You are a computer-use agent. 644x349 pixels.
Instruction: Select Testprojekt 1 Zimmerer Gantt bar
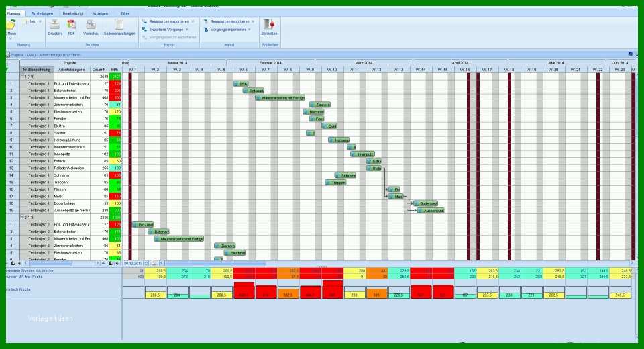pyautogui.click(x=320, y=105)
